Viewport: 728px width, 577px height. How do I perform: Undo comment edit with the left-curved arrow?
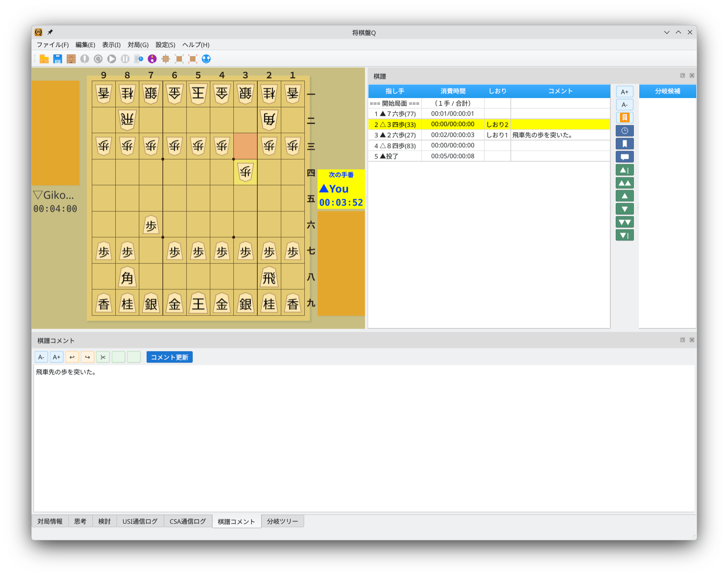[72, 357]
